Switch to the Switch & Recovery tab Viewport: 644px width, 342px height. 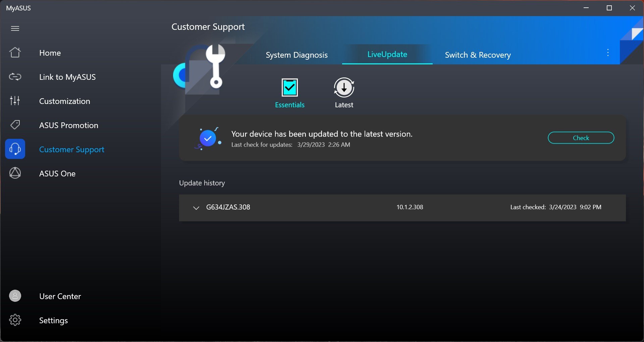pos(478,55)
